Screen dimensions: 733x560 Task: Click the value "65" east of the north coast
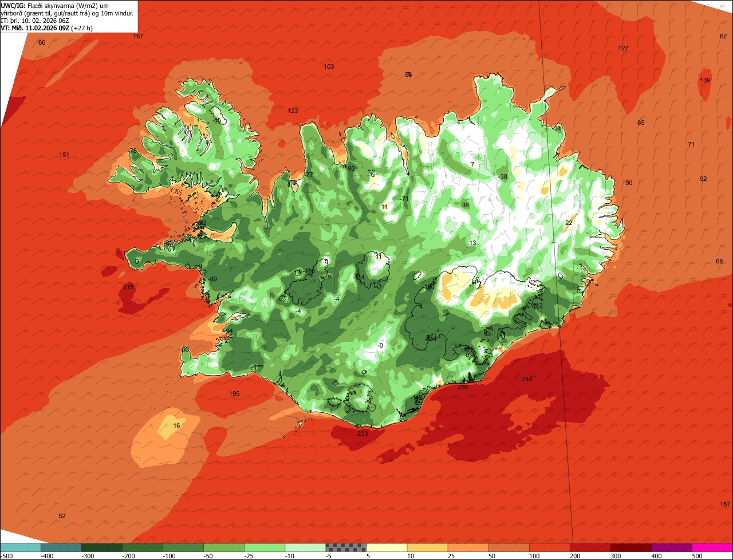coord(641,123)
